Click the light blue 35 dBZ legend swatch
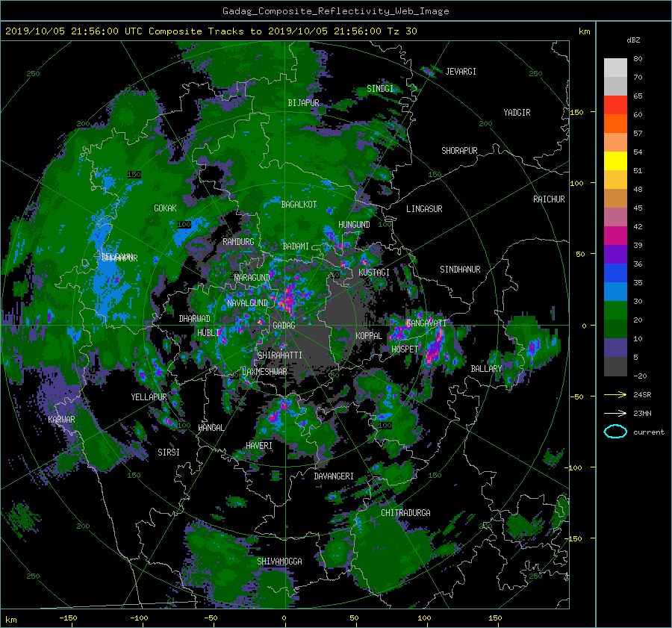Viewport: 672px width, 628px height. [615, 291]
